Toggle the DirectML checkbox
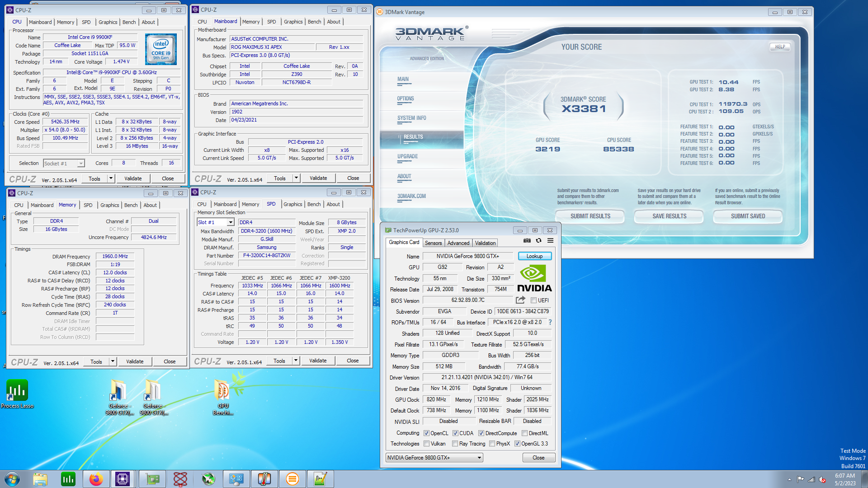This screenshot has width=868, height=488. (525, 433)
